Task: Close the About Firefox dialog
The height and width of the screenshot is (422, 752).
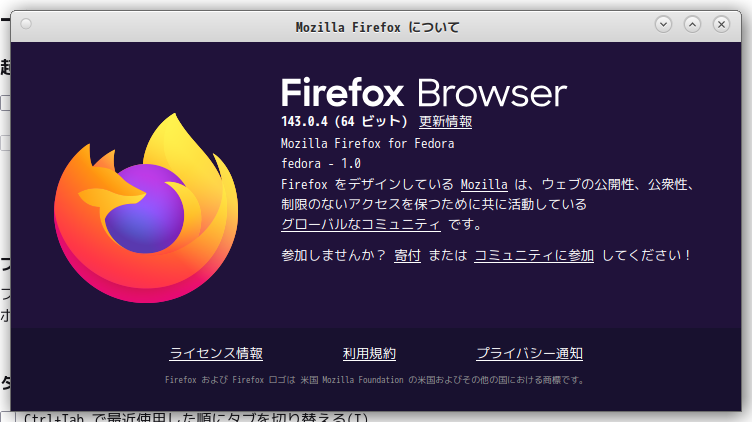Action: click(x=721, y=24)
